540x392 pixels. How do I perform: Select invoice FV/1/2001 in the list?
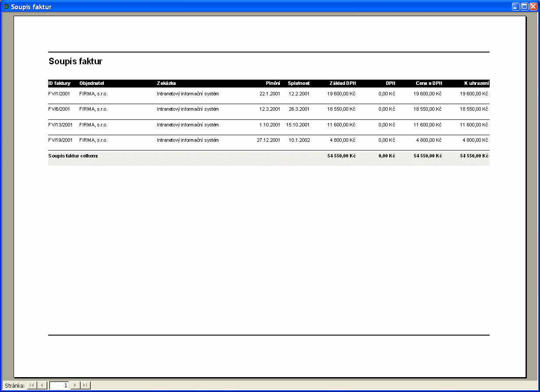click(59, 94)
